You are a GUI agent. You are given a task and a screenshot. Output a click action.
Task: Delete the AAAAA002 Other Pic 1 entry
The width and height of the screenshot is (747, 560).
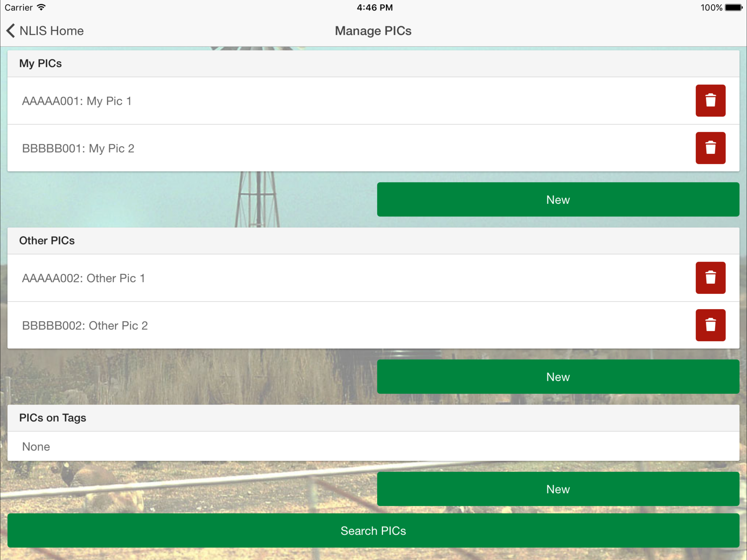click(x=710, y=278)
